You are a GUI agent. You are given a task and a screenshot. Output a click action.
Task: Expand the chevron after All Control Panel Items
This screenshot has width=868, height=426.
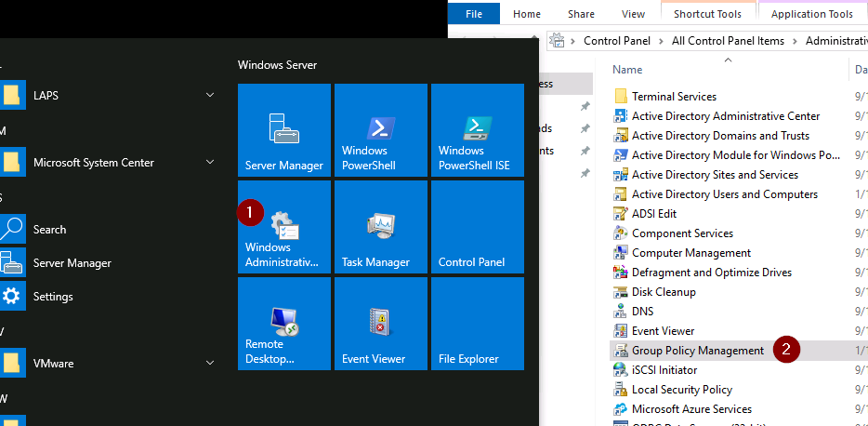(x=796, y=41)
